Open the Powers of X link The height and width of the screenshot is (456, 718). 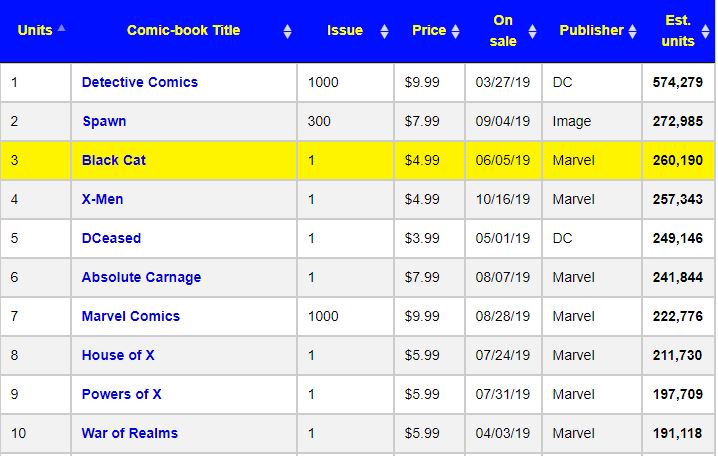121,394
